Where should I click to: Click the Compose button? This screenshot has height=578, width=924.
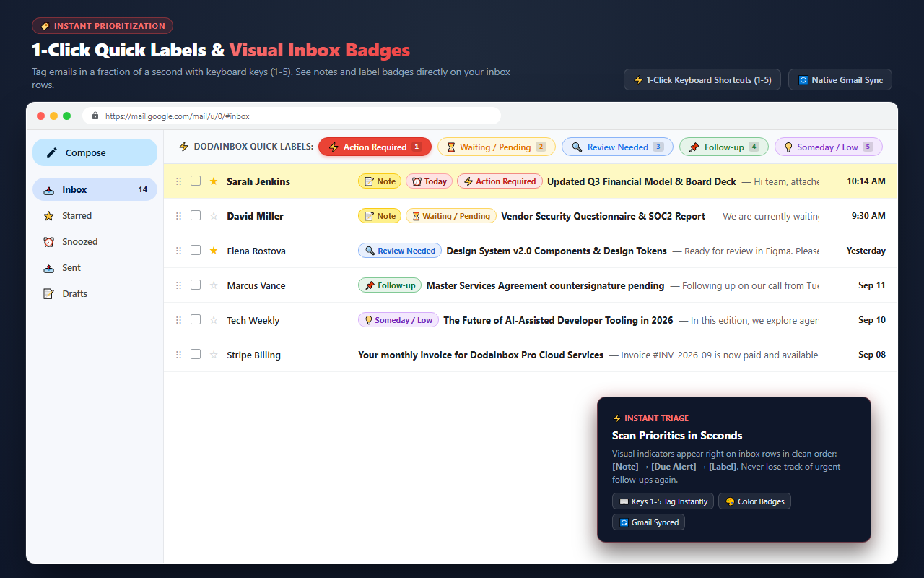point(95,152)
